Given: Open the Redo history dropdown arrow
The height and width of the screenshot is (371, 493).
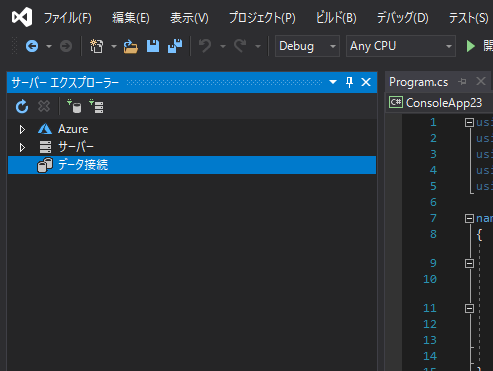Looking at the screenshot, I should (258, 46).
